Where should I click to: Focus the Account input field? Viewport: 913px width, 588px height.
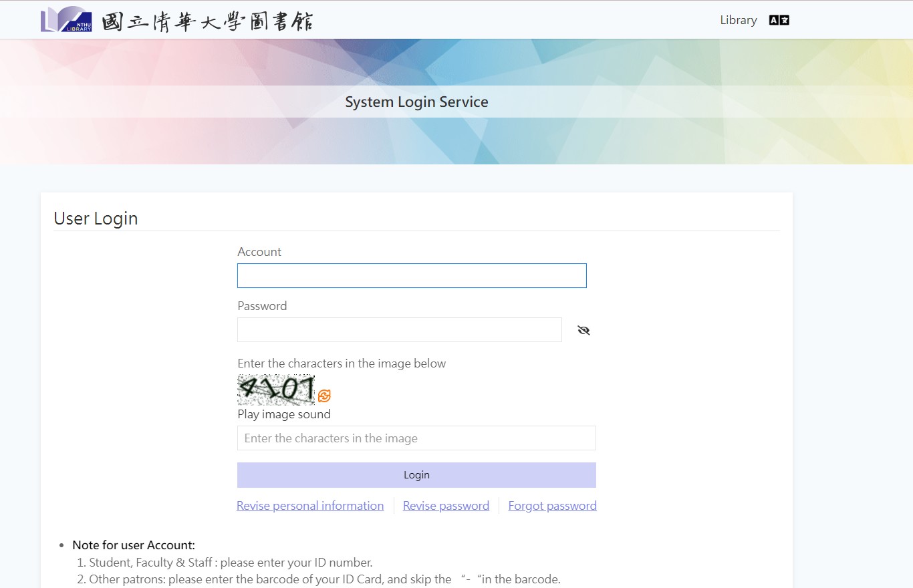pos(412,276)
